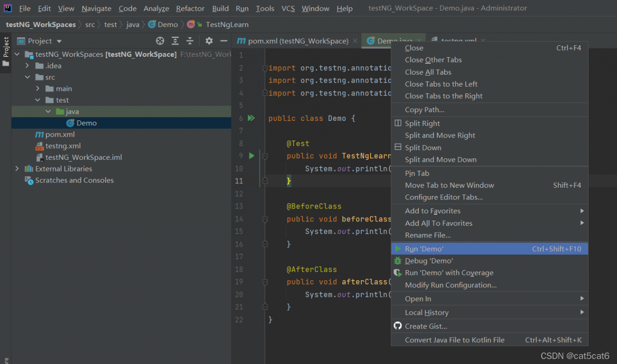The height and width of the screenshot is (364, 617).
Task: Close the Demo.java editor tab
Action: [419, 41]
